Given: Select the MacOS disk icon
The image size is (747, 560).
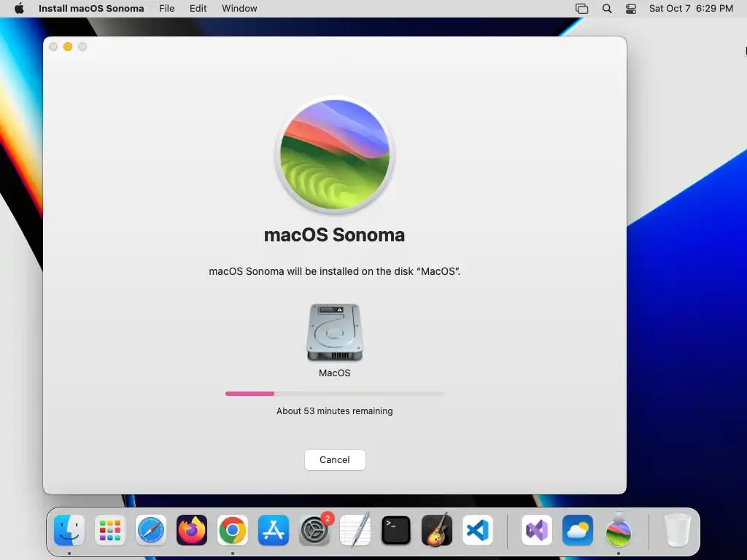Looking at the screenshot, I should tap(334, 332).
